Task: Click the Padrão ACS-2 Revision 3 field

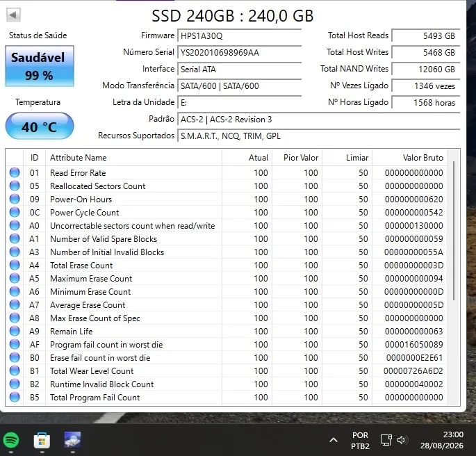Action: pyautogui.click(x=318, y=120)
